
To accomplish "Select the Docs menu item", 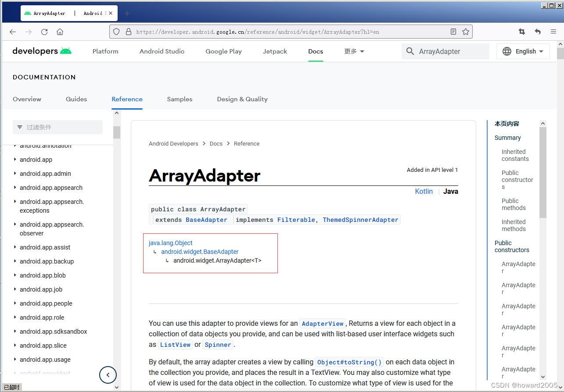I will [x=316, y=51].
